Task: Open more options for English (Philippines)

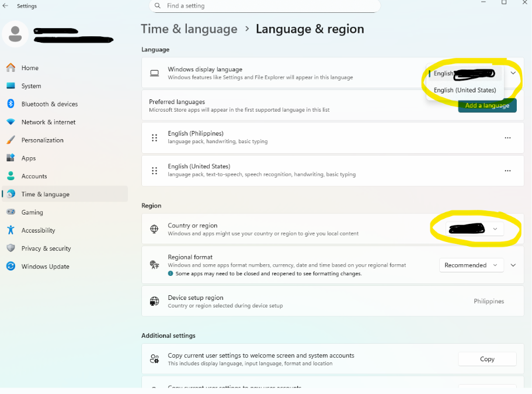Action: 507,137
